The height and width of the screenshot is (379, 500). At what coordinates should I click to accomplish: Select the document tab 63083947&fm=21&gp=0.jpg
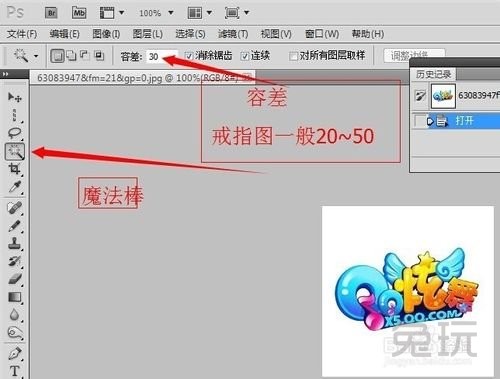point(142,78)
